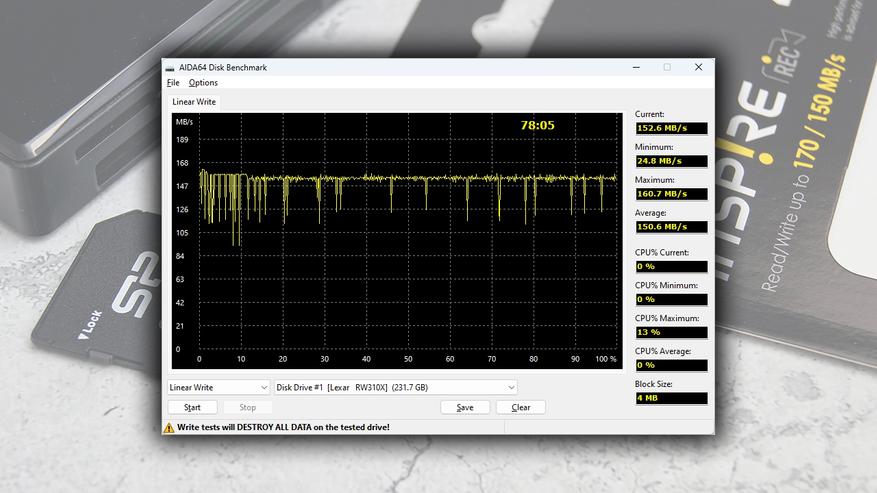Open the Options menu
Viewport: 877px width, 493px height.
pos(203,83)
